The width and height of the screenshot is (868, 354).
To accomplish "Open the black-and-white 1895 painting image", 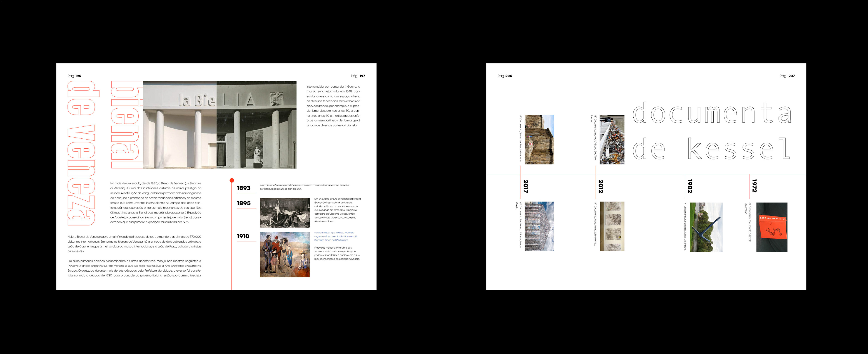I will tap(285, 213).
